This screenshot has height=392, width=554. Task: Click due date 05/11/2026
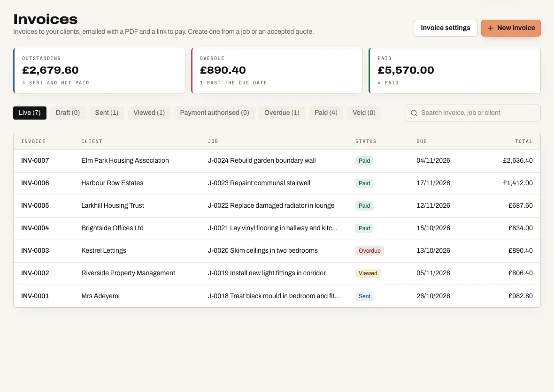coord(433,273)
